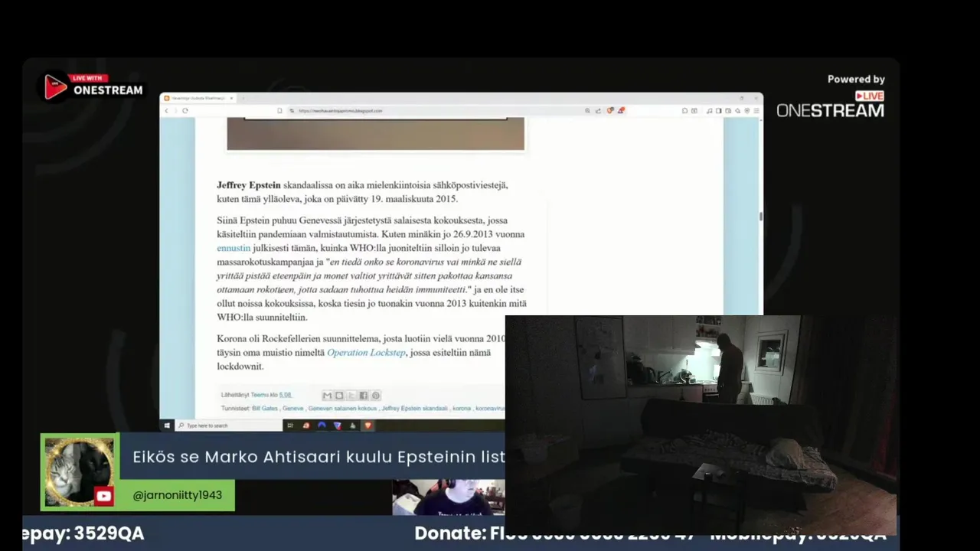Open site settings icon beside the URL
The image size is (980, 551).
coord(292,111)
